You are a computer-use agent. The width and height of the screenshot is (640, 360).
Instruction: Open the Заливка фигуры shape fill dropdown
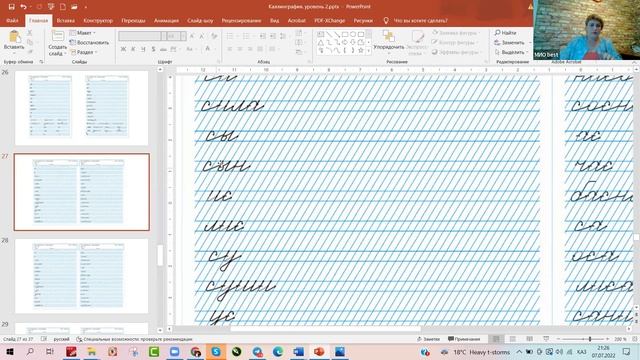(456, 33)
